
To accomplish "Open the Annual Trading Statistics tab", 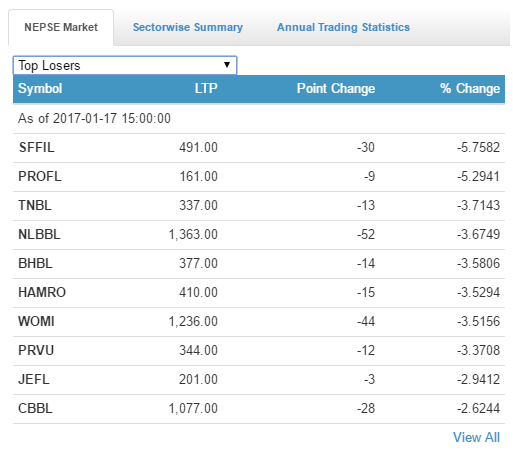I will (x=343, y=27).
